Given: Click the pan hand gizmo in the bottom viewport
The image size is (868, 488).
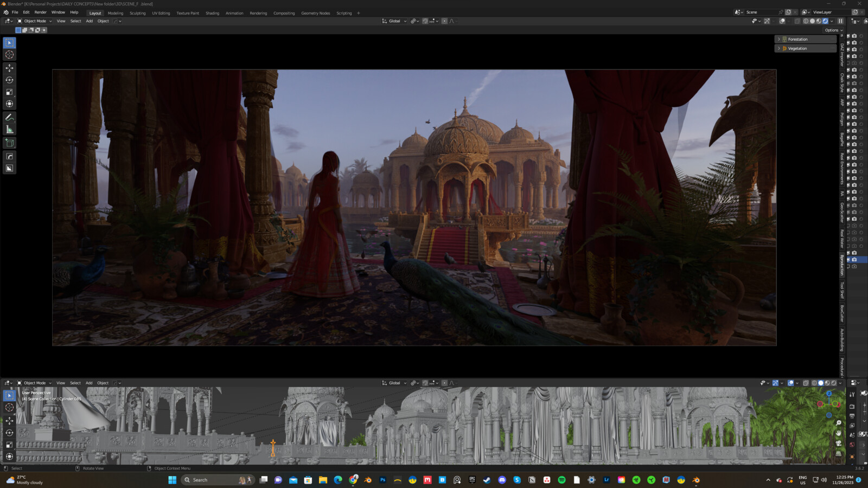Looking at the screenshot, I should tap(838, 433).
